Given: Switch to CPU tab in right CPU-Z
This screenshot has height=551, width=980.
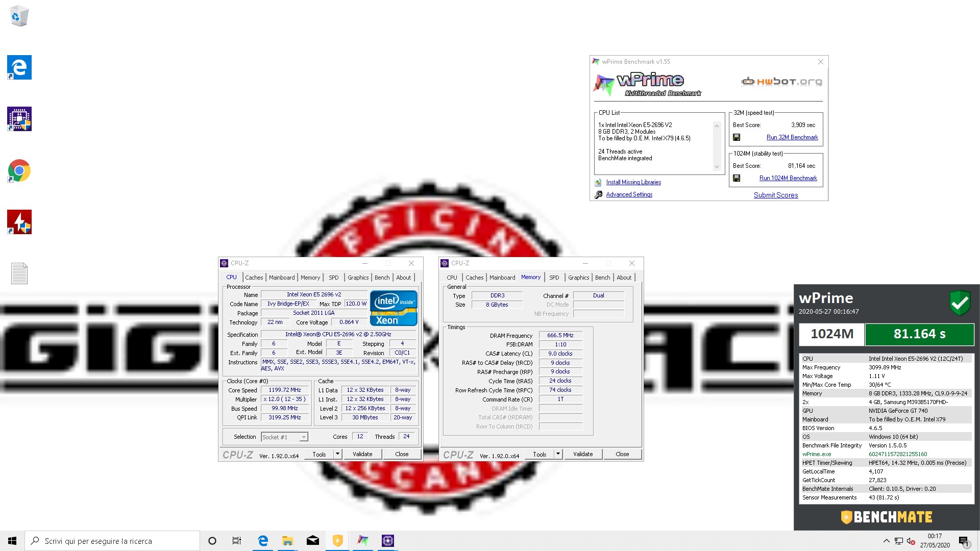Looking at the screenshot, I should click(452, 278).
